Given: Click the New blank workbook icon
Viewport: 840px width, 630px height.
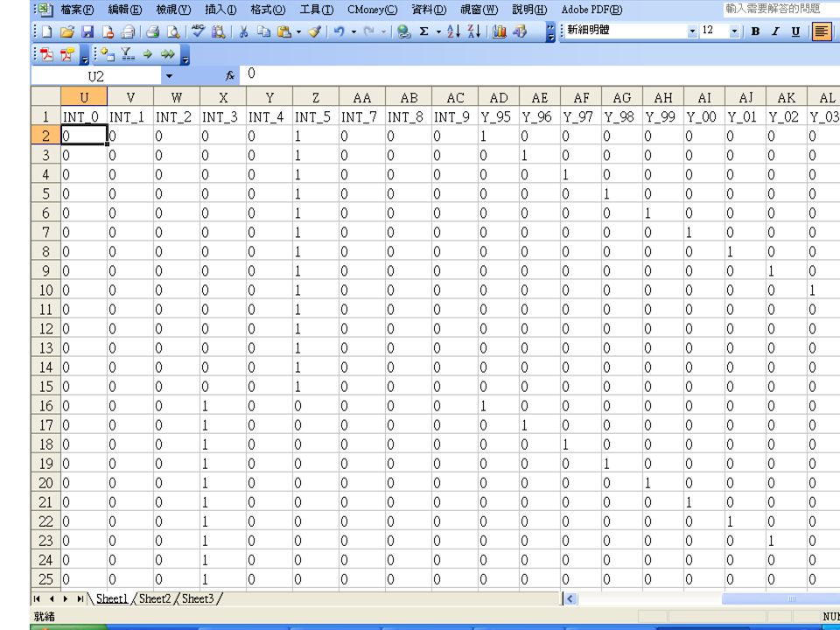Looking at the screenshot, I should click(47, 32).
